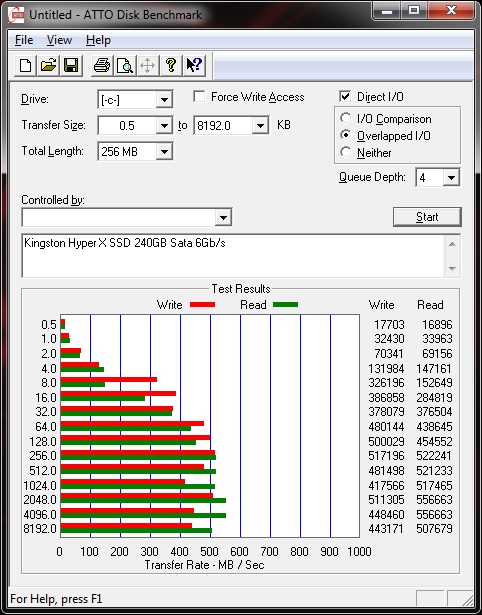Uncheck the Direct I/O checkbox
Screen dimensions: 482x615
click(x=345, y=96)
